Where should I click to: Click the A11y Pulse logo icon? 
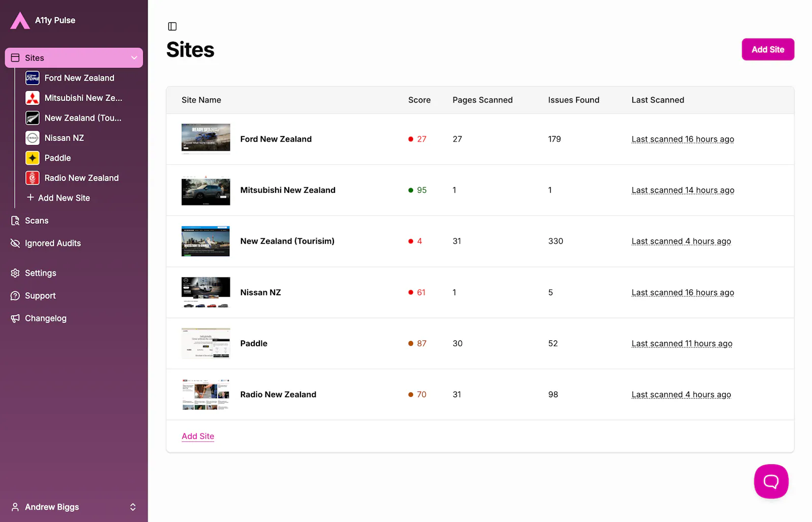[20, 20]
